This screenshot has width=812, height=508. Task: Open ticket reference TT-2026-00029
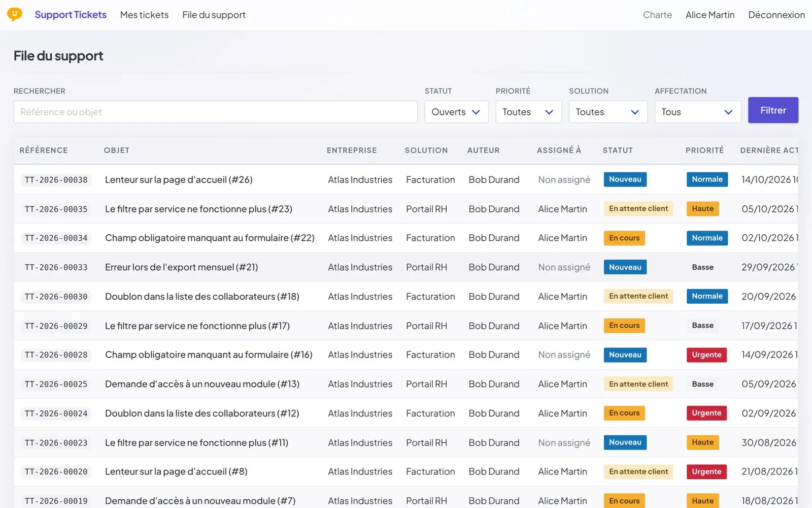pos(56,326)
